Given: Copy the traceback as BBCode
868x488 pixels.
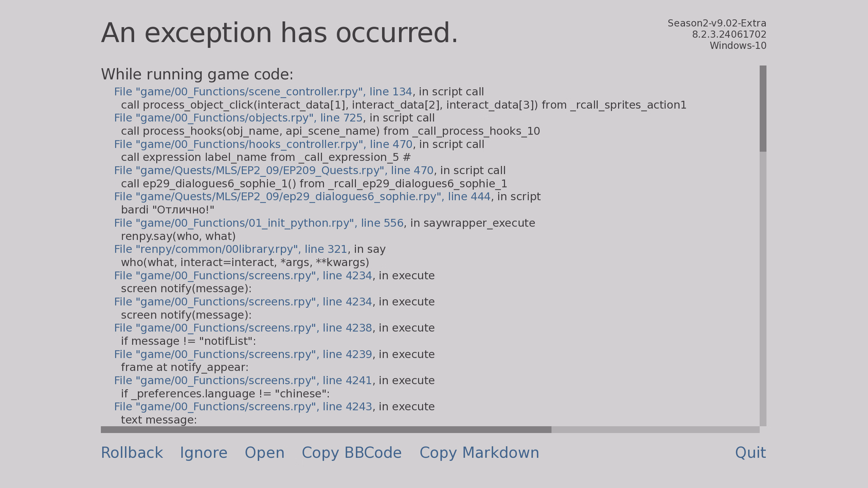Looking at the screenshot, I should (x=351, y=453).
